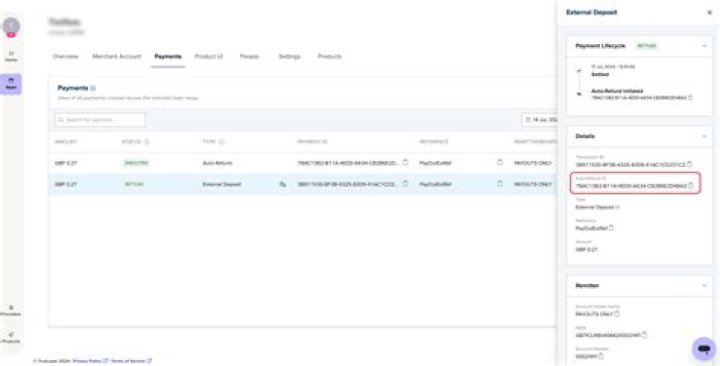The height and width of the screenshot is (366, 720).
Task: Click GBP 0.27 amount in Details section
Action: pos(586,249)
